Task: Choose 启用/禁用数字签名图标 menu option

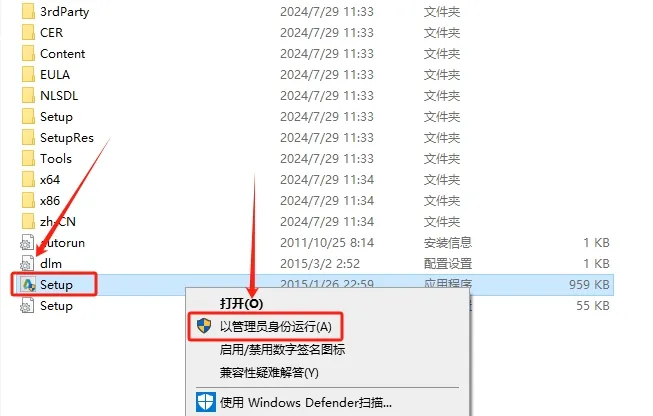Action: [282, 349]
